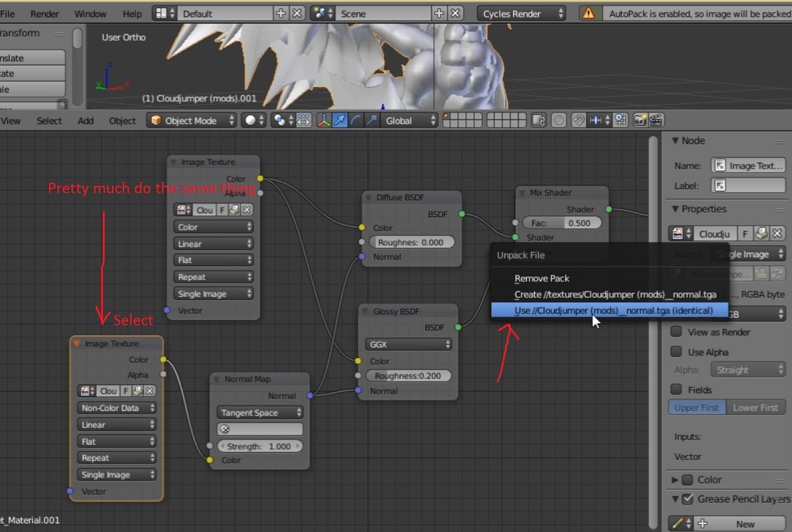The width and height of the screenshot is (792, 532).
Task: Open the Cycles Render engine dropdown
Action: pos(521,13)
